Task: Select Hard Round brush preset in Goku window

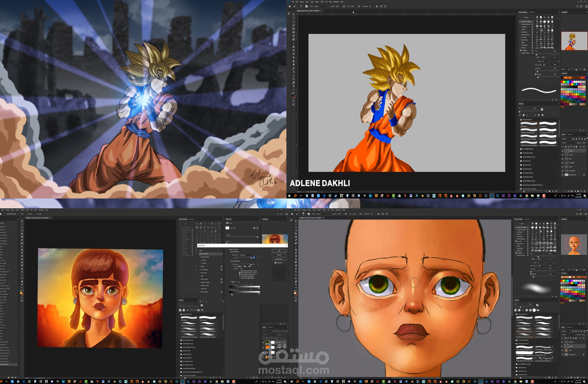Action: coord(548,124)
